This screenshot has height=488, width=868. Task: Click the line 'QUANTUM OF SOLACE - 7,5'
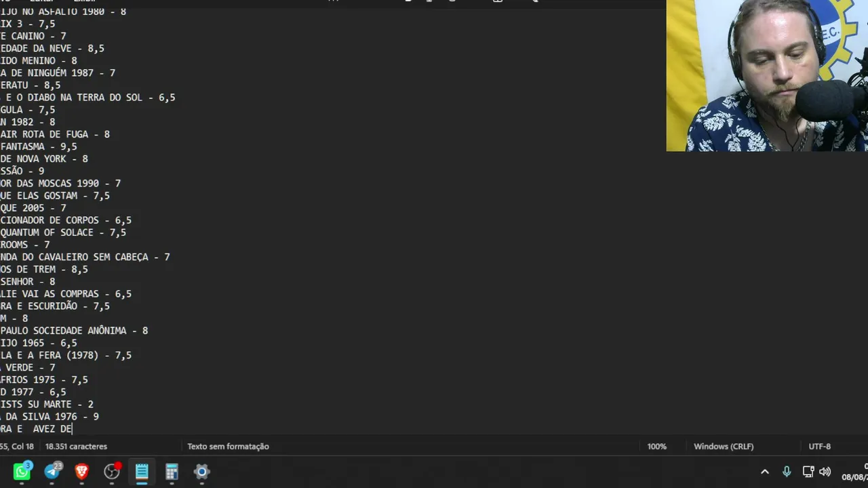tap(63, 232)
